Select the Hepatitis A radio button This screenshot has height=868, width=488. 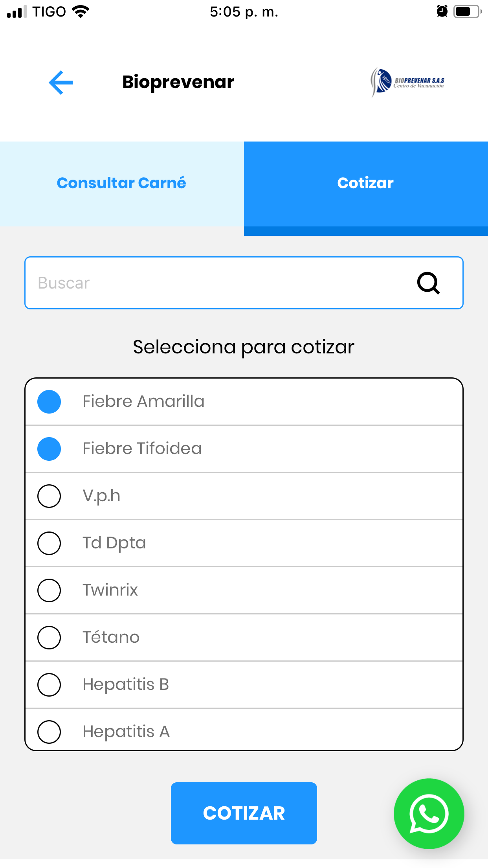click(x=49, y=732)
